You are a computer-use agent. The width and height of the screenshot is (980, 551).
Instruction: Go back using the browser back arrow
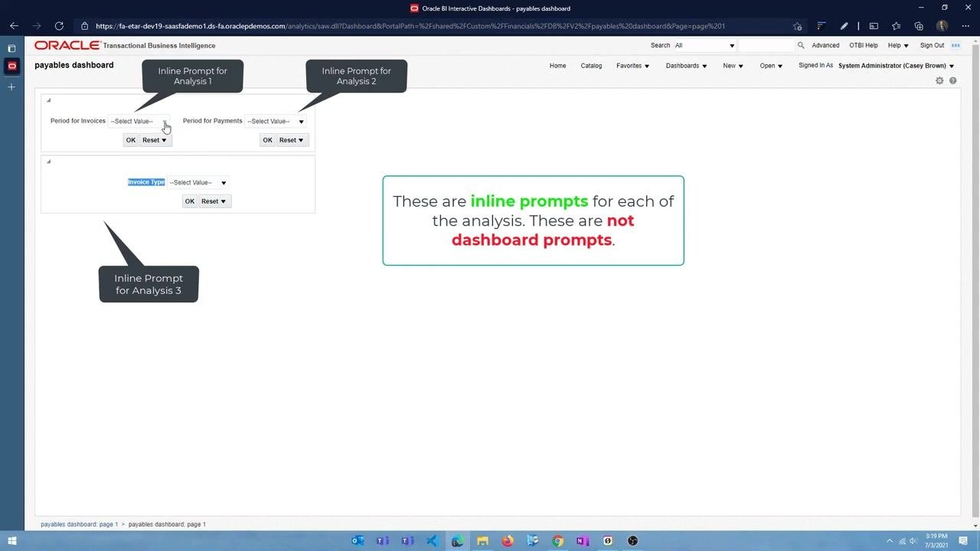pyautogui.click(x=14, y=26)
